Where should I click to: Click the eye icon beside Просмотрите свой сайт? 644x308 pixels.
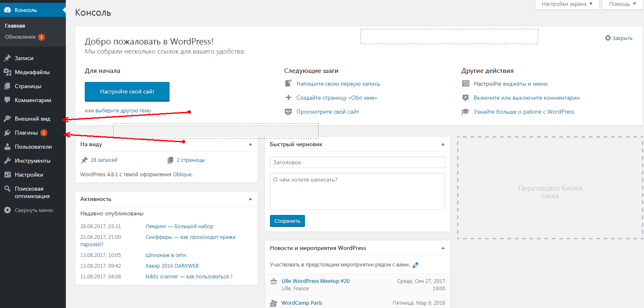click(288, 112)
